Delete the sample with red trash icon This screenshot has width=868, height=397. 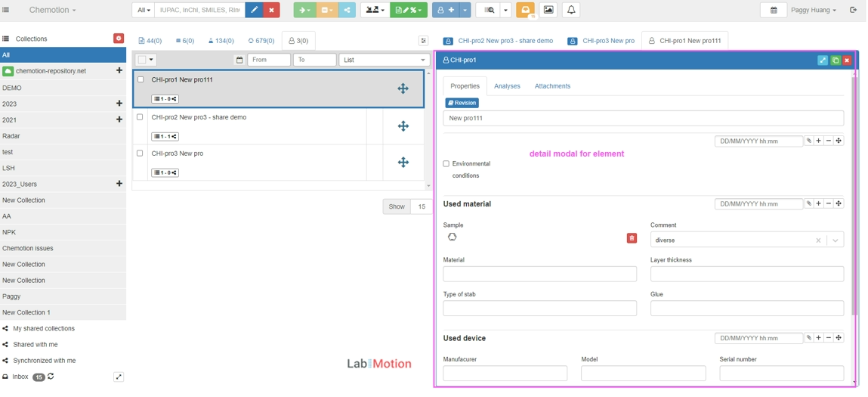click(x=632, y=238)
